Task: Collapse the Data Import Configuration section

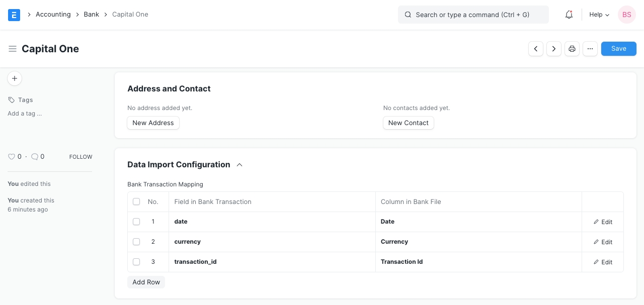Action: coord(239,165)
